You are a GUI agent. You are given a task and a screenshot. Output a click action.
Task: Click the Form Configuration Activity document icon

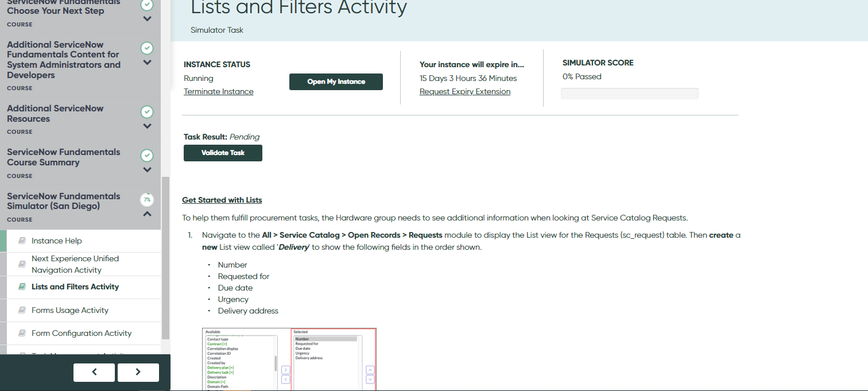[x=22, y=333]
